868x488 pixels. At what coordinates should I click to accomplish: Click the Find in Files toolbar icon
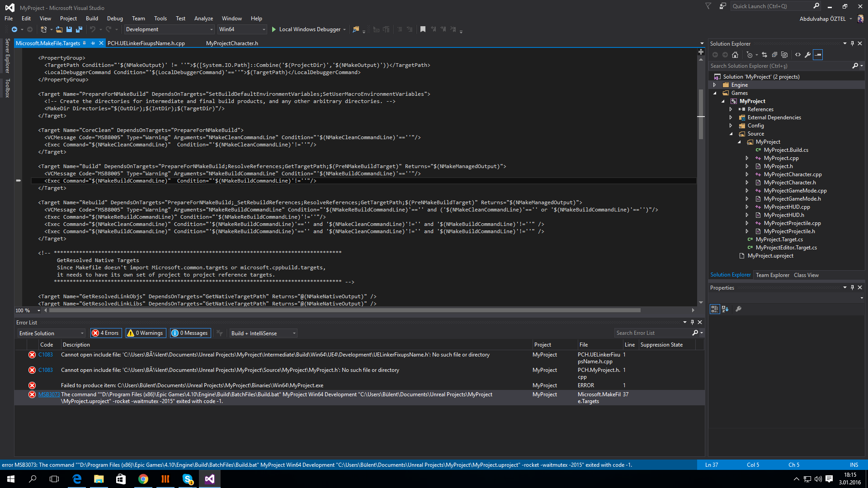(x=356, y=29)
